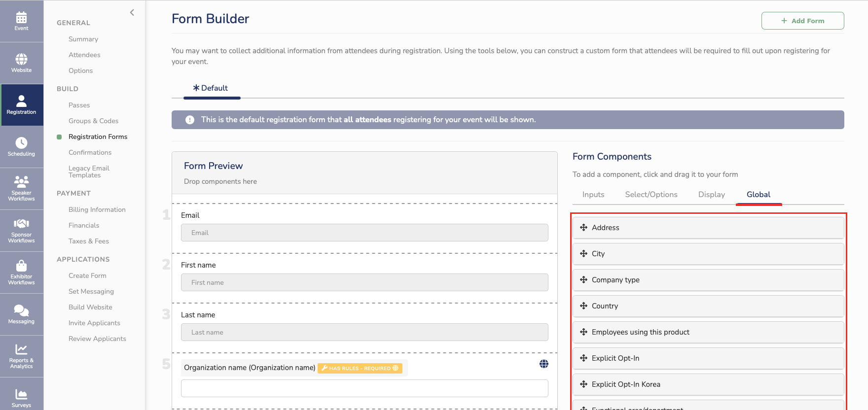Click the Email input field
The image size is (868, 410).
364,233
